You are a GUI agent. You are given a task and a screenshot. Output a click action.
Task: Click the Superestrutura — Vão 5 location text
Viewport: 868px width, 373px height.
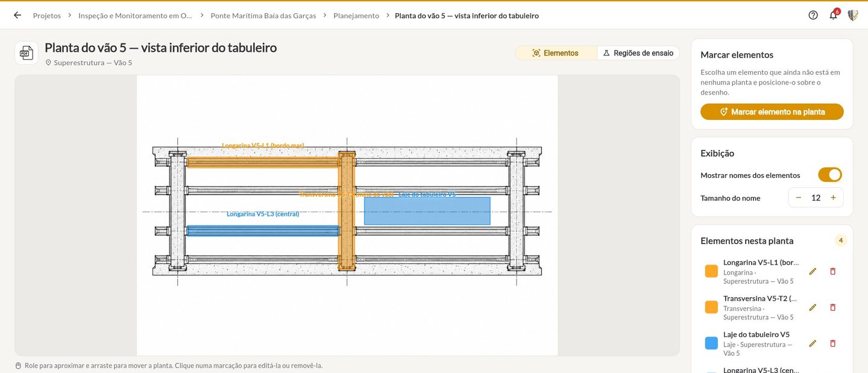pos(93,63)
